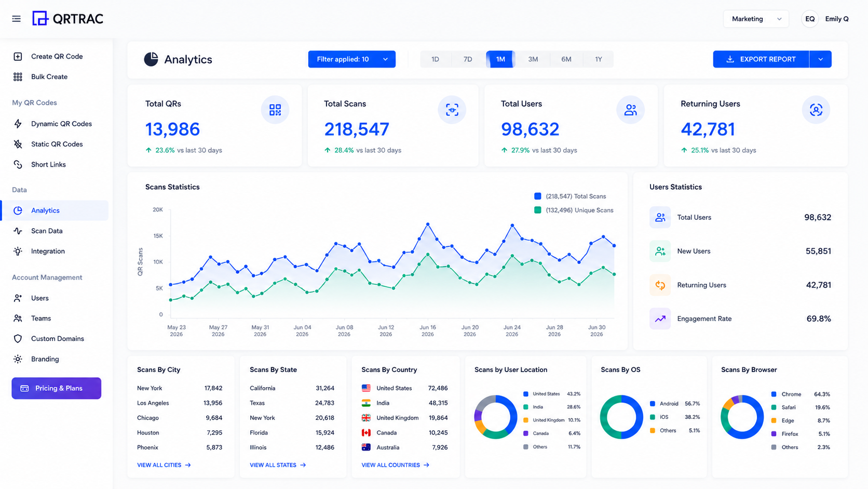This screenshot has width=868, height=489.
Task: Select the 7D time range
Action: click(x=468, y=59)
